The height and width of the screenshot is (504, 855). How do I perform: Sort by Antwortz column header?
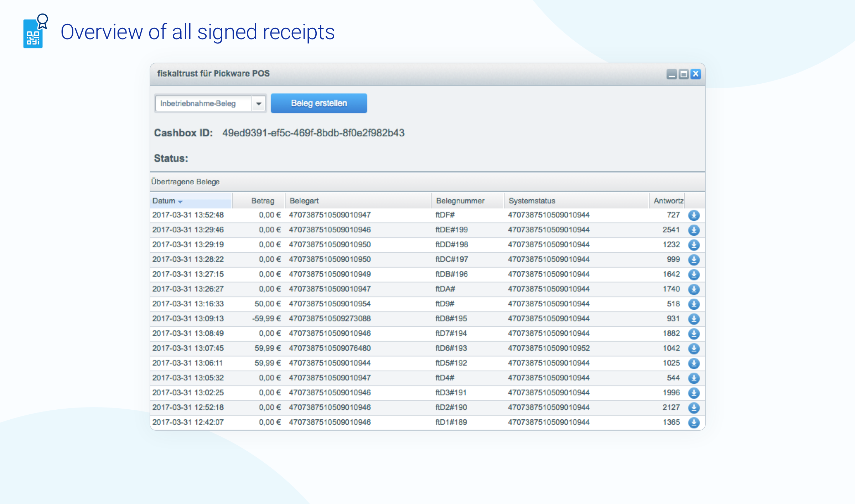667,201
